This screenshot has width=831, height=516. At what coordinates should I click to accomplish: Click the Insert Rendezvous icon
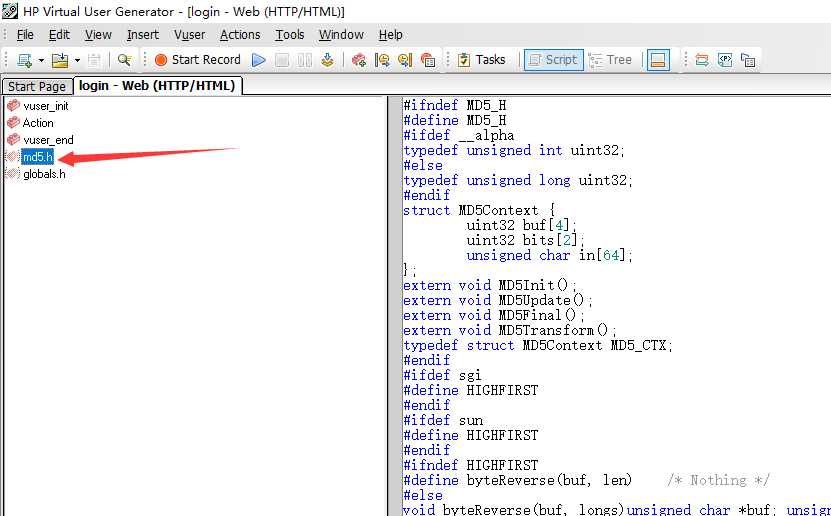coord(428,60)
